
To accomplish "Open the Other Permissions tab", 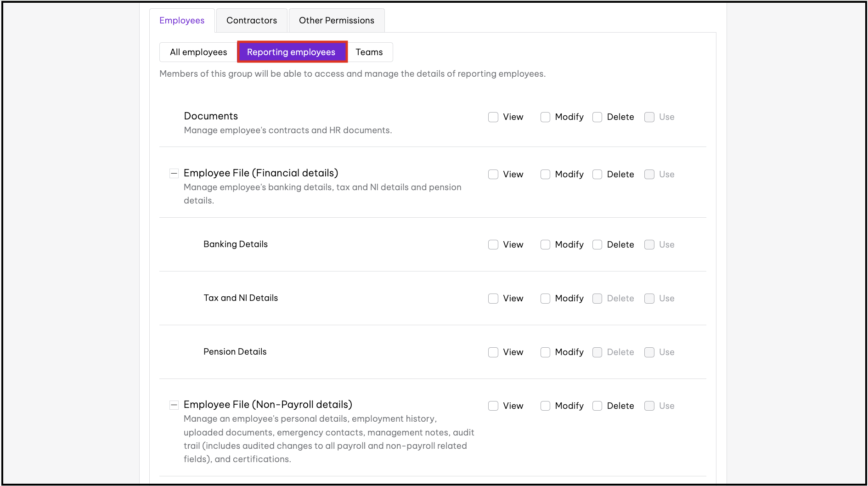I will tap(336, 21).
